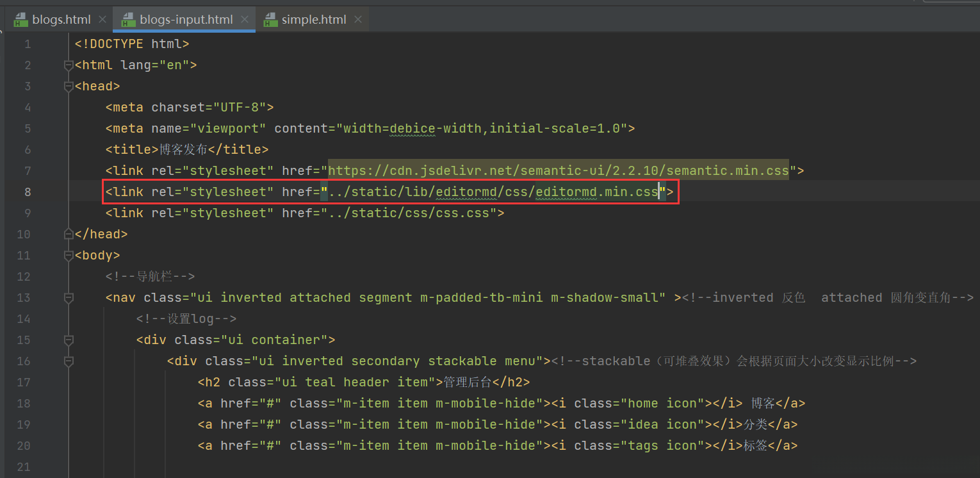Click the inverted 反色 comment after nav
Viewport: 980px width, 478px height.
tap(828, 298)
